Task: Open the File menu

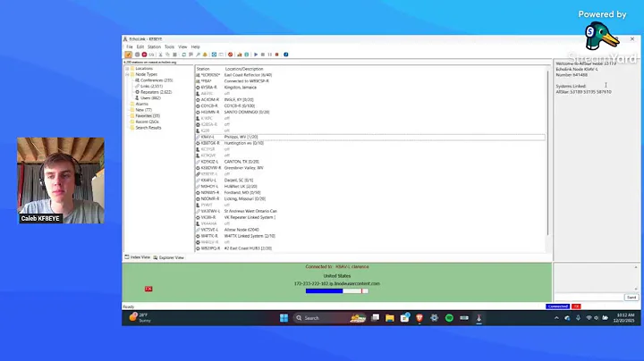Action: click(x=130, y=47)
